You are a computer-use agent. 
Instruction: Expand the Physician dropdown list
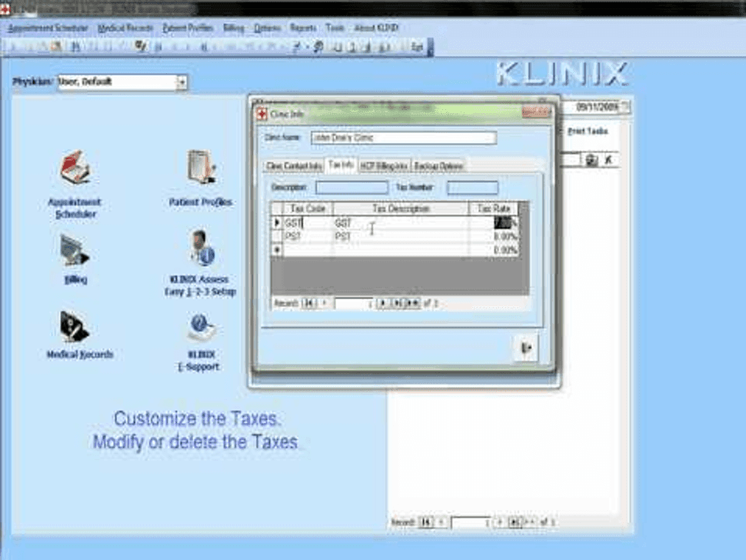(x=182, y=82)
